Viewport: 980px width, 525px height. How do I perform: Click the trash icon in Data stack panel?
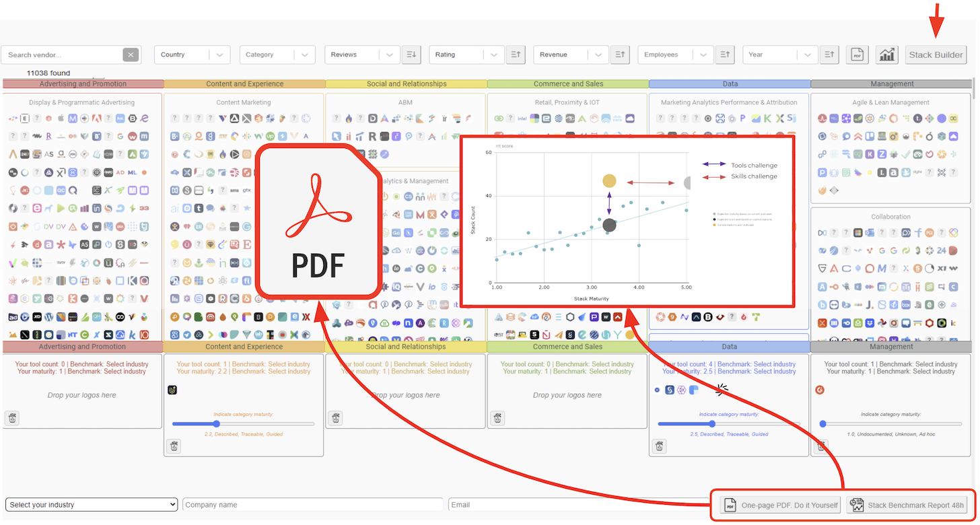click(660, 446)
